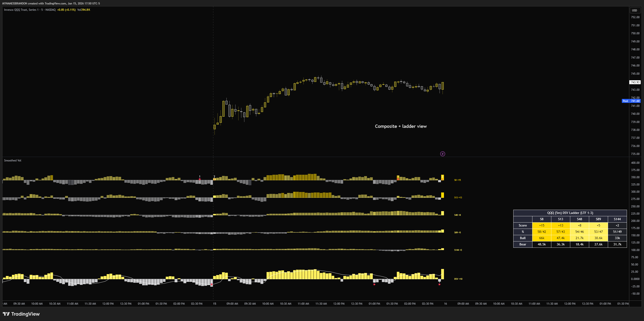The height and width of the screenshot is (321, 644).
Task: Select the Composite + ladder view text
Action: tap(401, 126)
